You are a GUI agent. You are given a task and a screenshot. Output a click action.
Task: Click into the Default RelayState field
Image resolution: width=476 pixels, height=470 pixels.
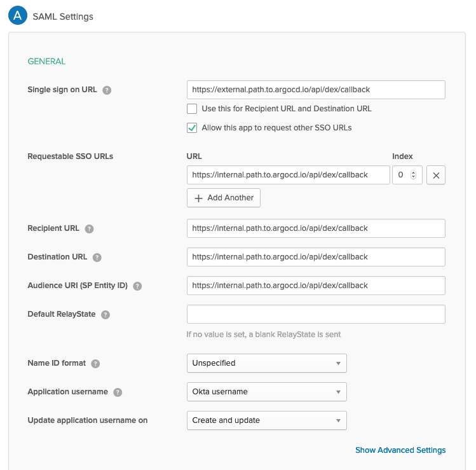[316, 314]
